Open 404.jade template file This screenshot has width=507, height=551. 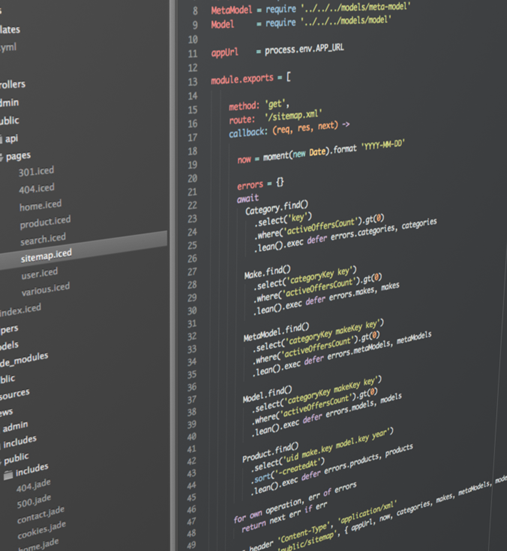33,486
